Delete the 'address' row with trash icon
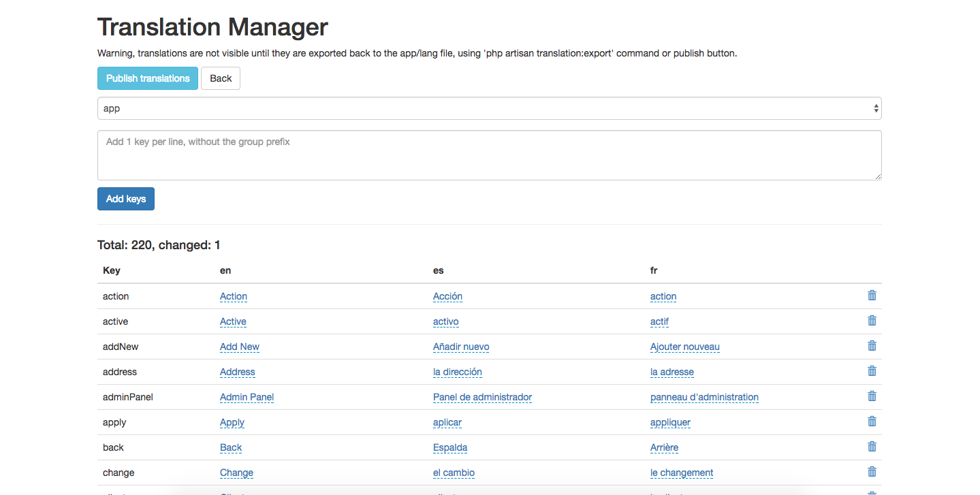Viewport: 980px width, 495px height. (x=872, y=371)
